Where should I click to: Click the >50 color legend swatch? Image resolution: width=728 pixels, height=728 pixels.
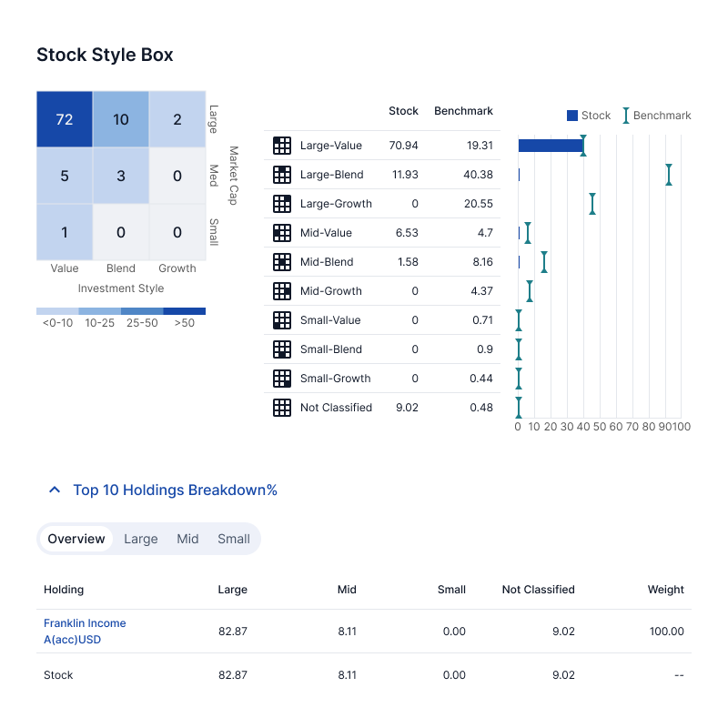point(185,311)
